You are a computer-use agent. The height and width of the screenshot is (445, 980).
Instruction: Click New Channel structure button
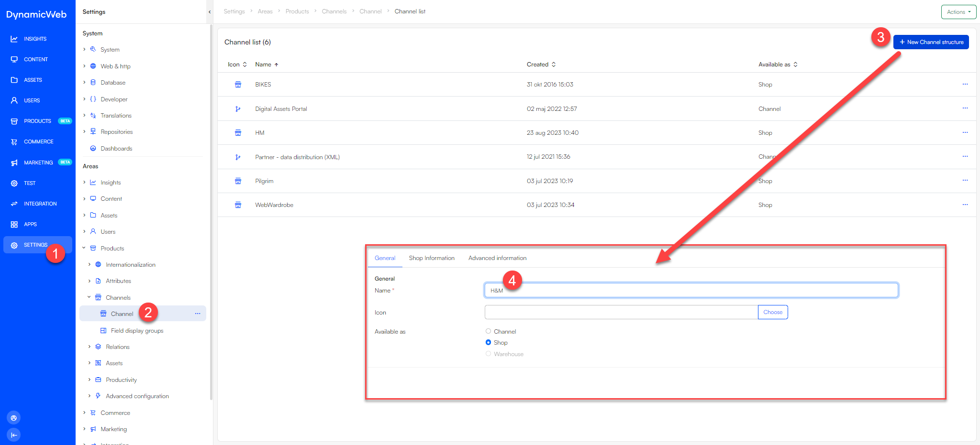931,42
